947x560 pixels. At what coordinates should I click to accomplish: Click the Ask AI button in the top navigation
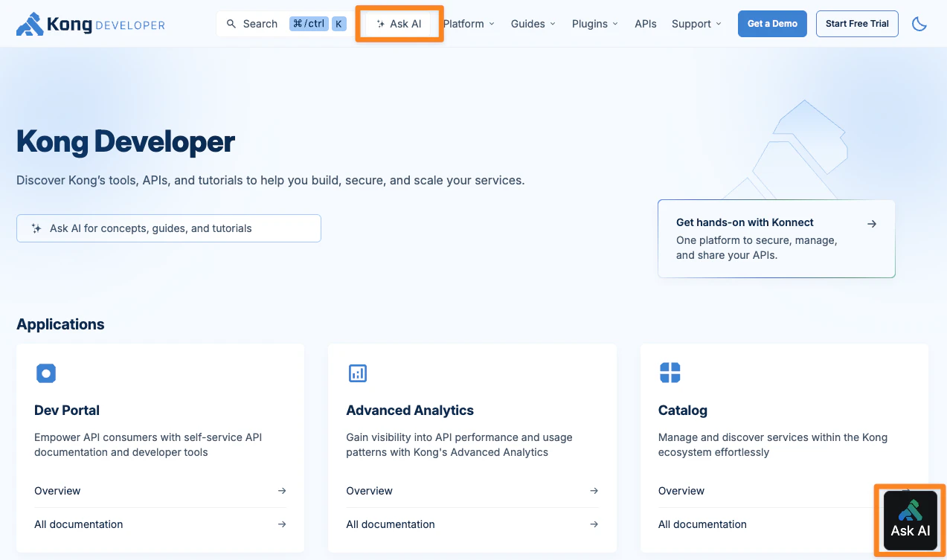[399, 24]
